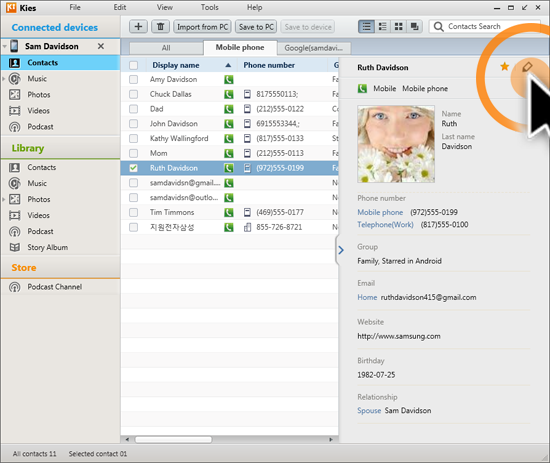Viewport: 550px width, 463px height.
Task: Open Library Photos
Action: pyautogui.click(x=39, y=199)
